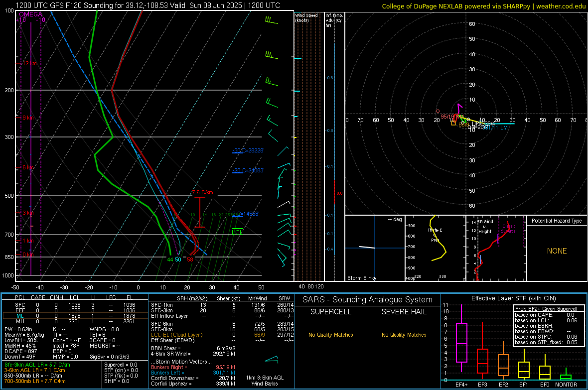The image size is (588, 390).
Task: Click the Storm Slinky panel label
Action: click(x=361, y=278)
